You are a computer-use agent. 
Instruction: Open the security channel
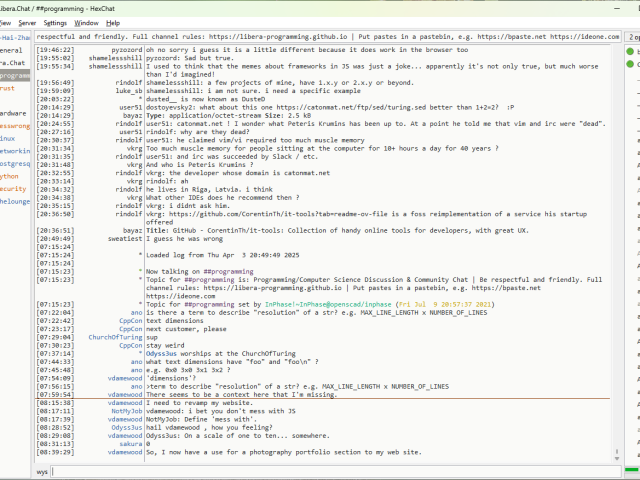click(x=13, y=188)
